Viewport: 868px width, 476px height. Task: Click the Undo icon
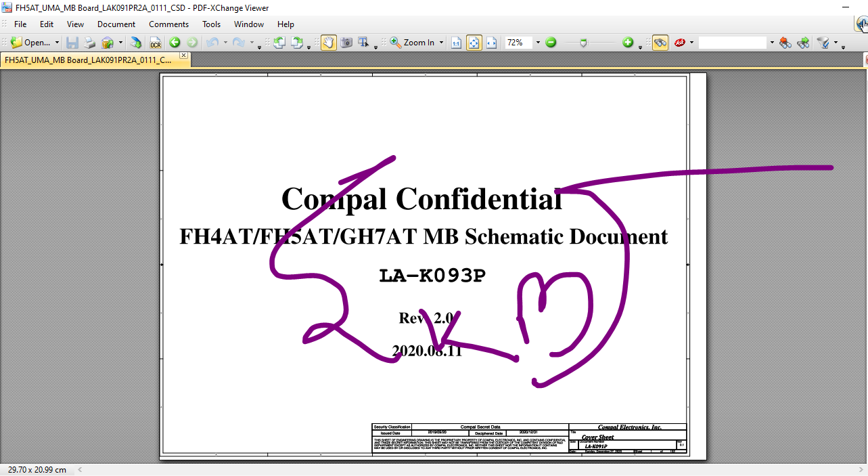[x=212, y=43]
